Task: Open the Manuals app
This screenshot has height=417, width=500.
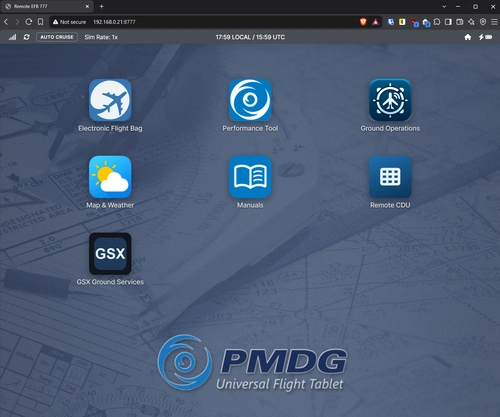Action: [x=250, y=177]
